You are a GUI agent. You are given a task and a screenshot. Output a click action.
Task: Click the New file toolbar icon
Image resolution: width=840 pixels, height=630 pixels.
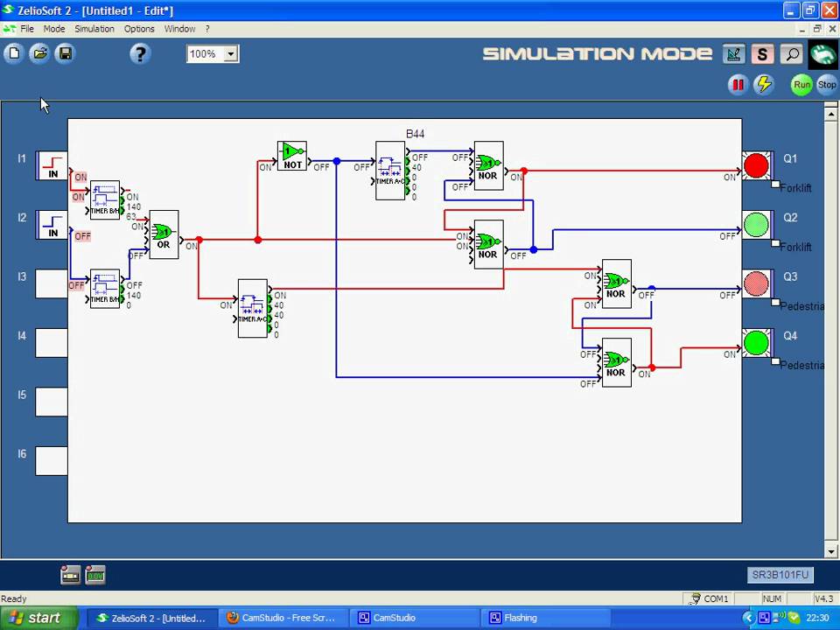(x=14, y=53)
